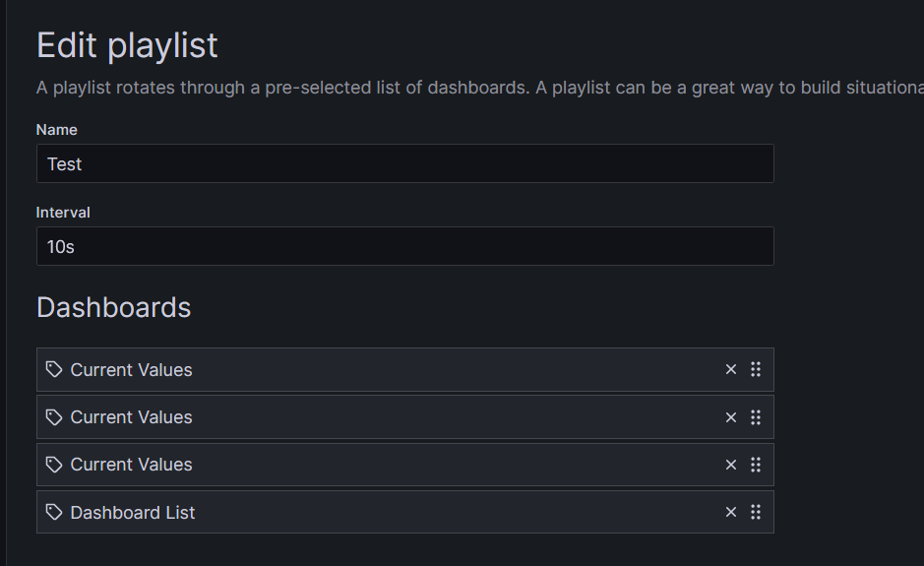
Task: Select the third Current Values item label
Action: pyautogui.click(x=131, y=465)
